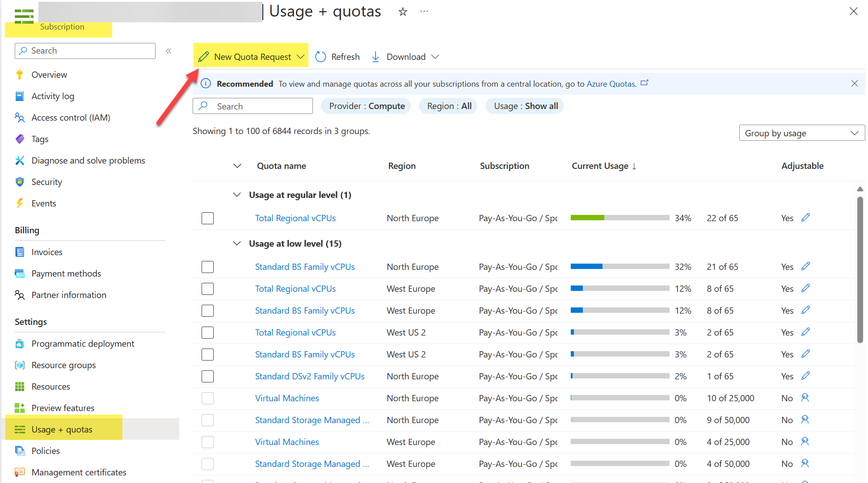
Task: Expand the New Quota Request dropdown arrow
Action: [300, 56]
